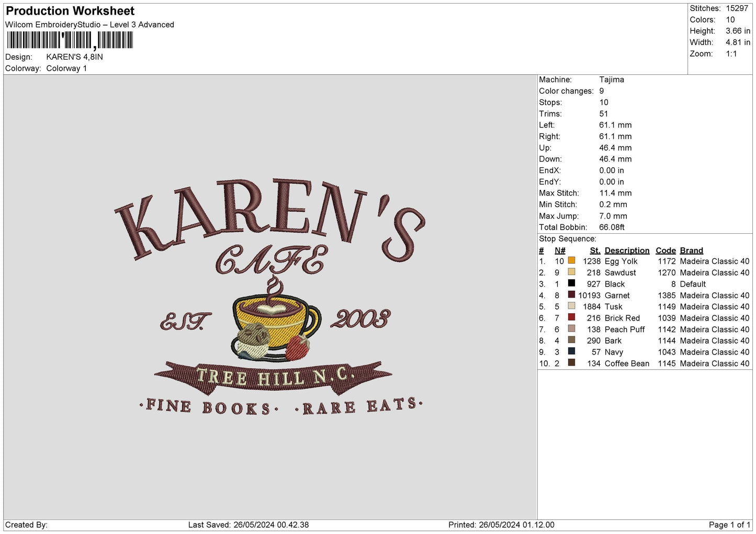Viewport: 756px width, 534px height.
Task: Click the Sawdust code 1270
Action: click(667, 273)
